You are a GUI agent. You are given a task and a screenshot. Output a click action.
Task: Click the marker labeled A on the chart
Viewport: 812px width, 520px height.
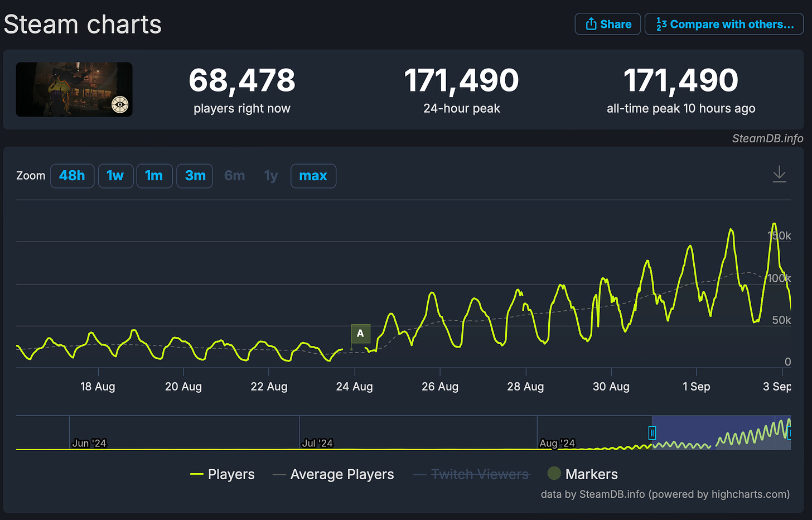(360, 333)
